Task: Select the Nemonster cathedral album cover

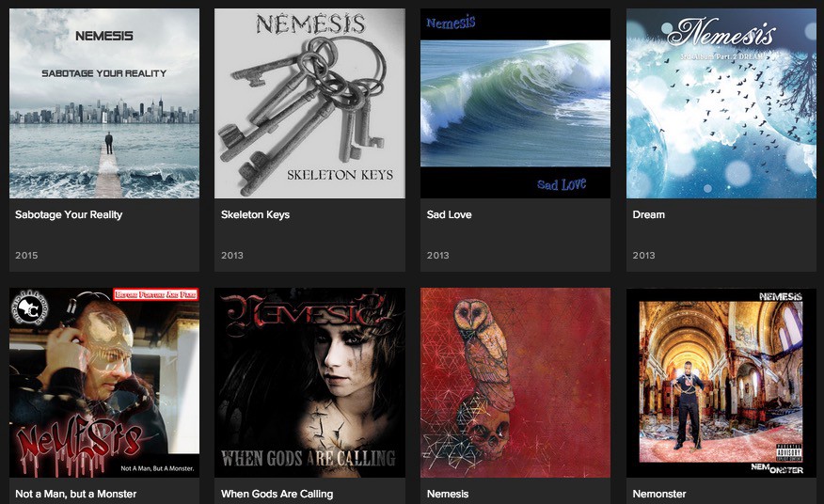Action: [721, 383]
